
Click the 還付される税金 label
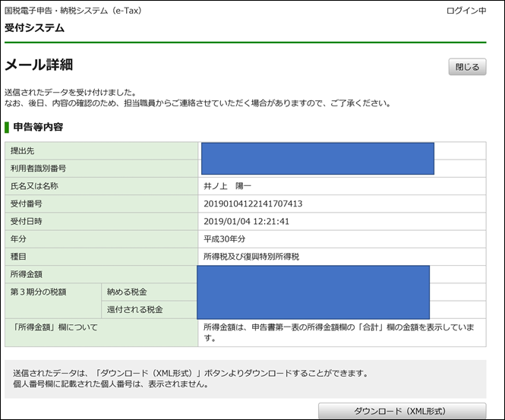pos(134,310)
